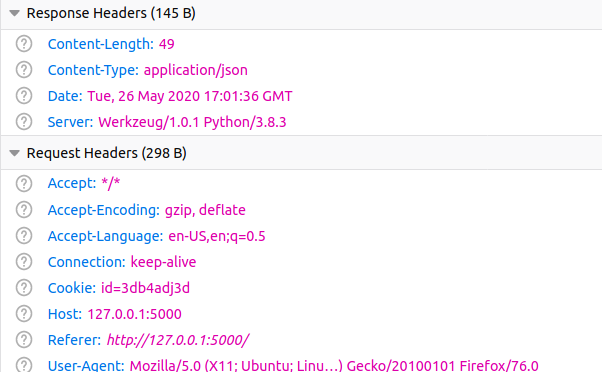This screenshot has height=372, width=602.
Task: Select the Accept value */*
Action: pos(111,184)
